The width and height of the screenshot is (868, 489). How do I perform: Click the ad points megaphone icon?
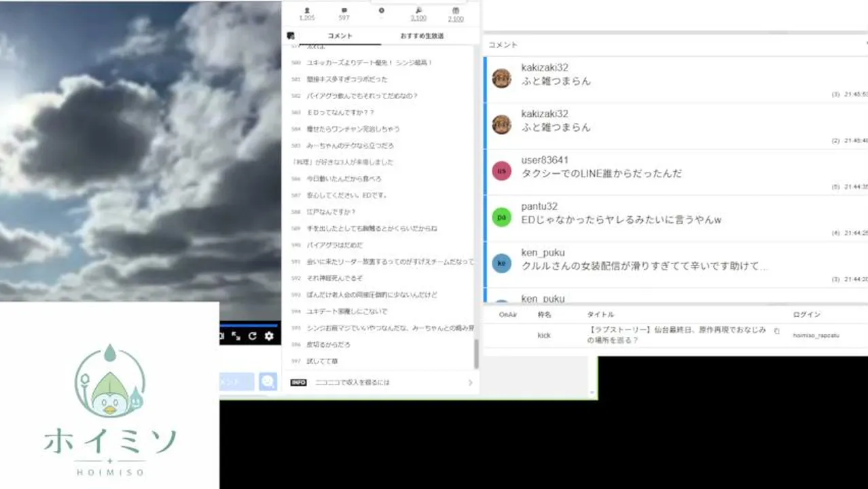(418, 11)
